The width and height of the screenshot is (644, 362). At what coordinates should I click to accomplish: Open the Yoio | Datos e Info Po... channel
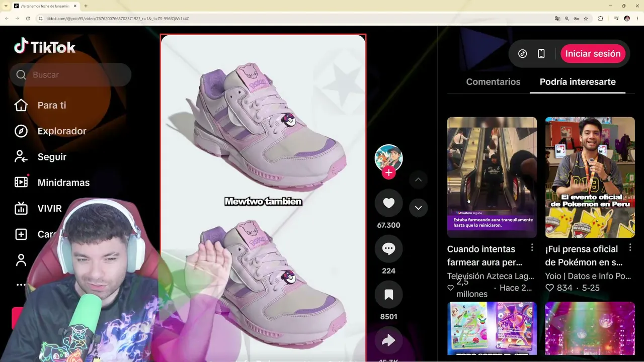coord(588,276)
